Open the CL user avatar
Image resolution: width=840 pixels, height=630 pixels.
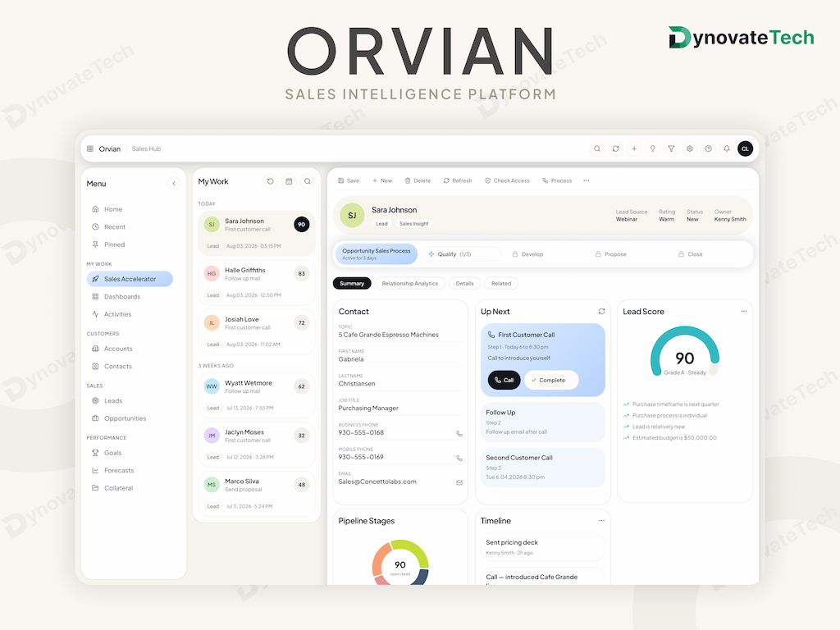pos(745,149)
